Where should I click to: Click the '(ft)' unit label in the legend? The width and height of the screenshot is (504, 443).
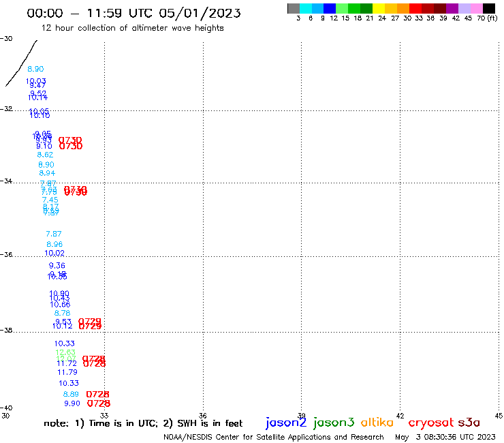(492, 18)
